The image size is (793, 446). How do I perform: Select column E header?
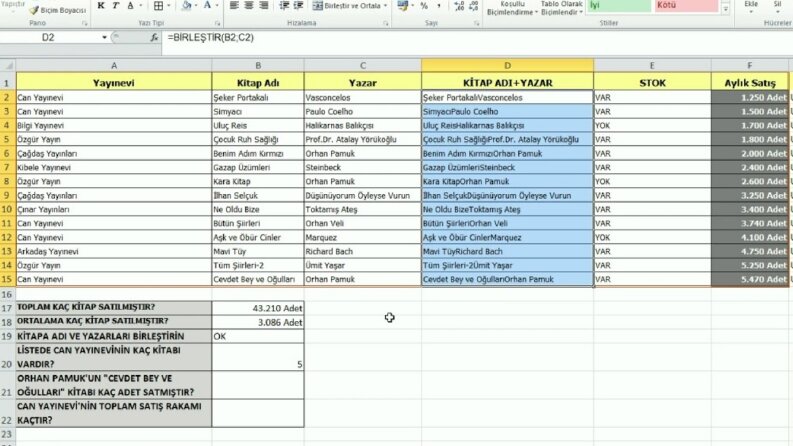(652, 65)
